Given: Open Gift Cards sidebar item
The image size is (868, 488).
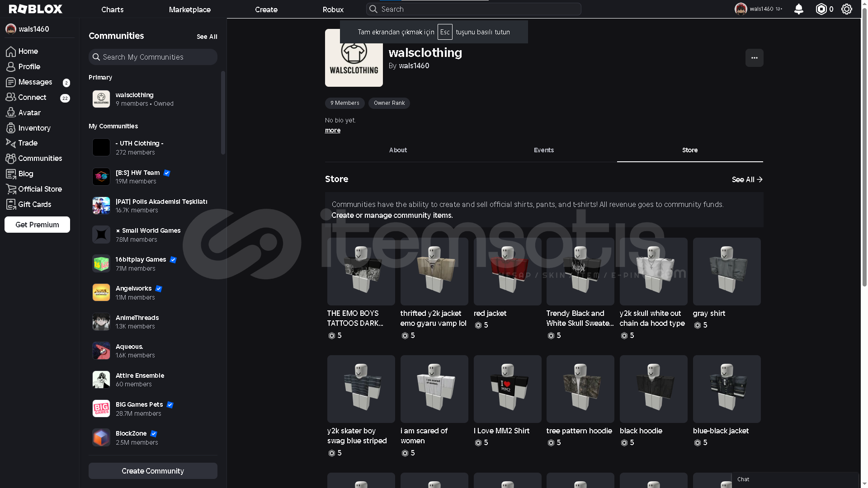Looking at the screenshot, I should [34, 204].
